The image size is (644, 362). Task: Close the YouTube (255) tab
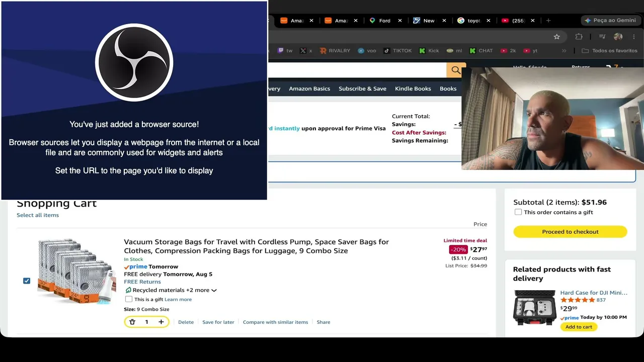tap(533, 21)
